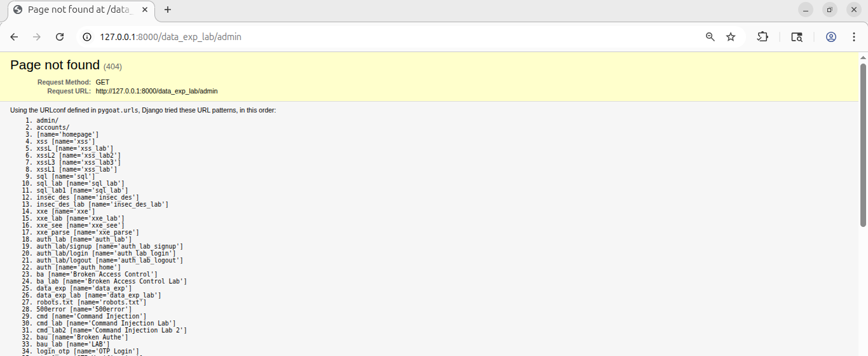This screenshot has height=356, width=868.
Task: Open the Extensions puzzle icon
Action: tap(763, 37)
